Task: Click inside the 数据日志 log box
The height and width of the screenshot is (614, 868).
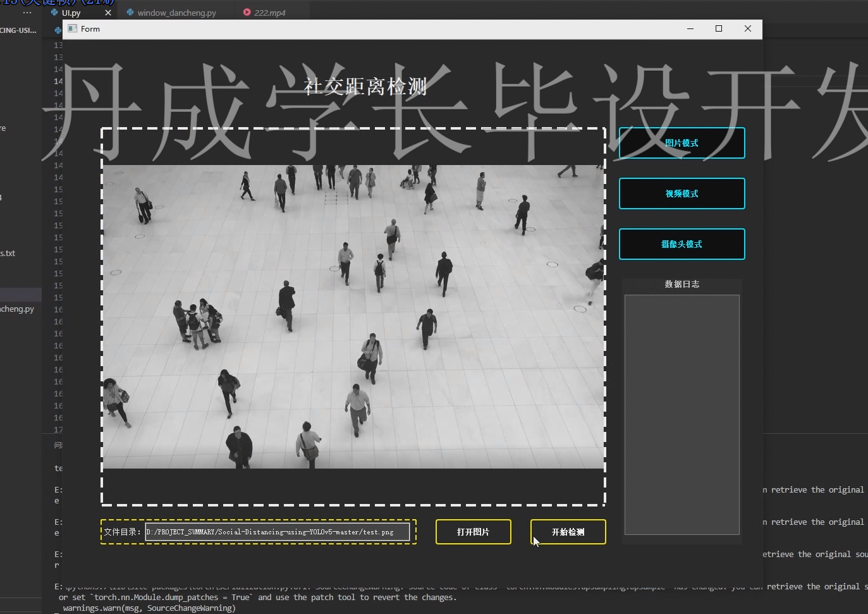Action: 682,414
